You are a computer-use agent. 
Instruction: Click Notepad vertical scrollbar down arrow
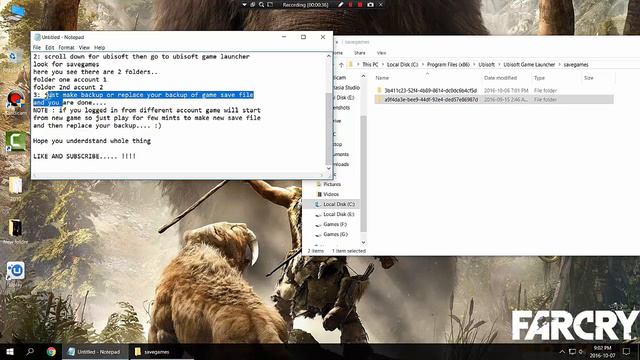point(329,168)
